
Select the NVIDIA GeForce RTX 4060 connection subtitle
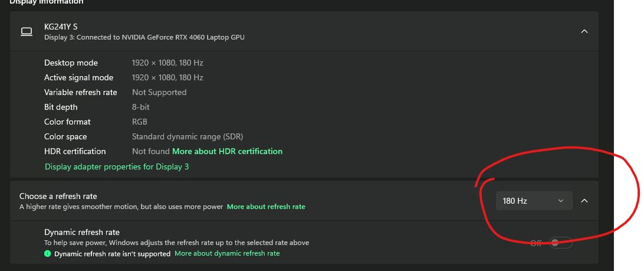(144, 37)
